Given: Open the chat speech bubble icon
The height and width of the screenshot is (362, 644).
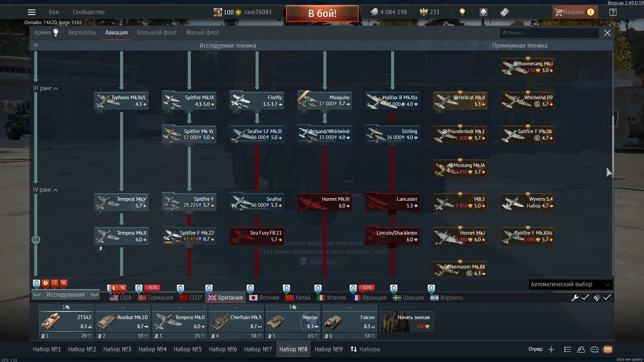Looking at the screenshot, I should pos(594,349).
